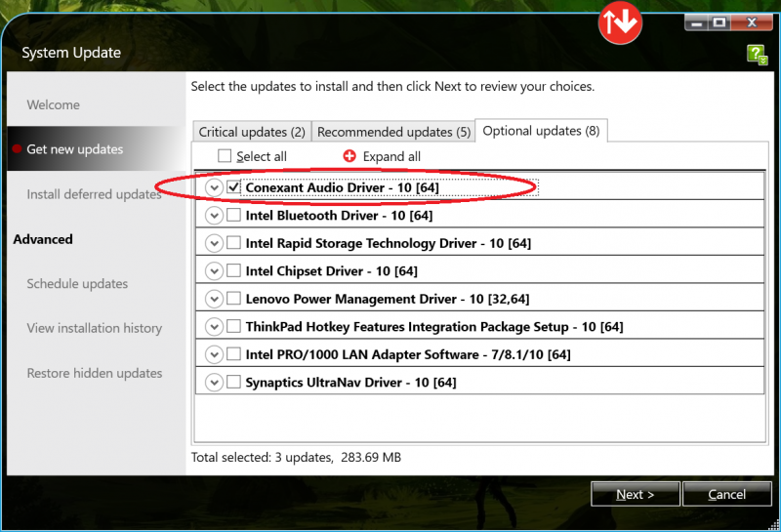Expand the Intel Chipset Driver chevron
The height and width of the screenshot is (532, 781).
click(214, 271)
